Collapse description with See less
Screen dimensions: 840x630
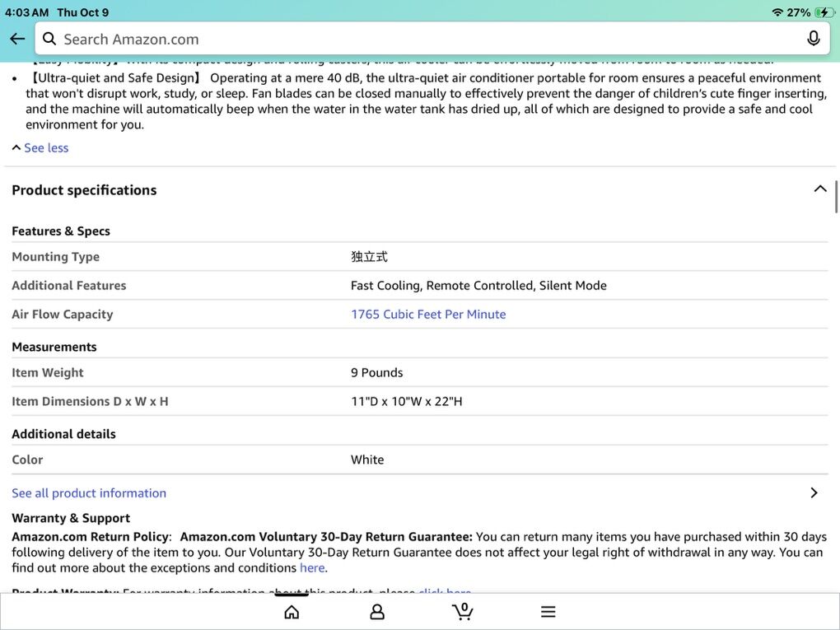pyautogui.click(x=40, y=148)
